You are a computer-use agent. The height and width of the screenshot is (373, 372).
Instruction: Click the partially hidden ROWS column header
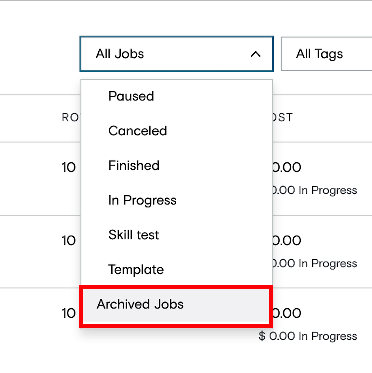tap(71, 117)
